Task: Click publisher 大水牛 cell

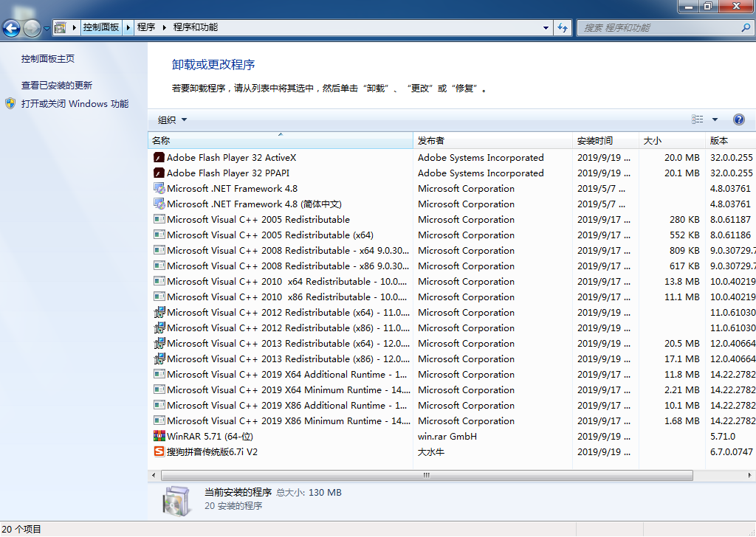Action: 431,451
